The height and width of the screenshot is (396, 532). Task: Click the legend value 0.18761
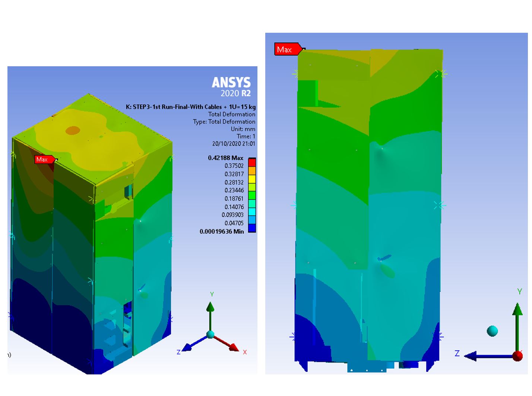[234, 199]
